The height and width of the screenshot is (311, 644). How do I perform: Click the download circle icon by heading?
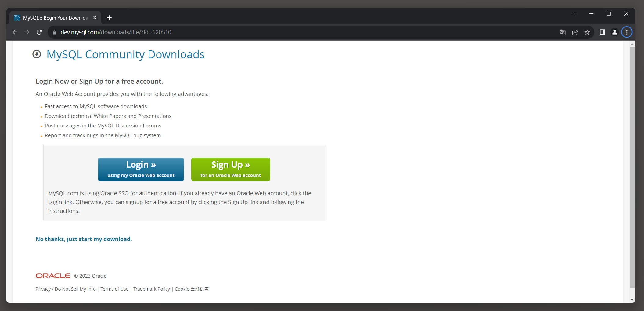[x=37, y=54]
